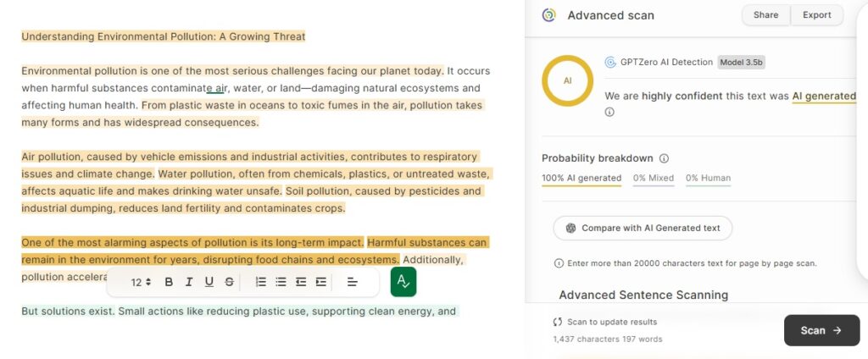The image size is (868, 359).
Task: Click the Export button
Action: [x=817, y=15]
